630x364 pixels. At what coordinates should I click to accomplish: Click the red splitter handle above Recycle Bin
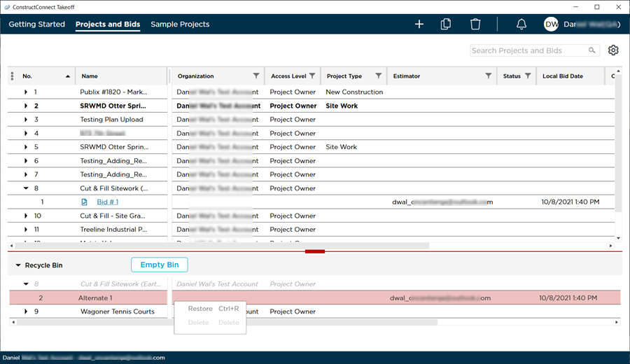coord(314,251)
